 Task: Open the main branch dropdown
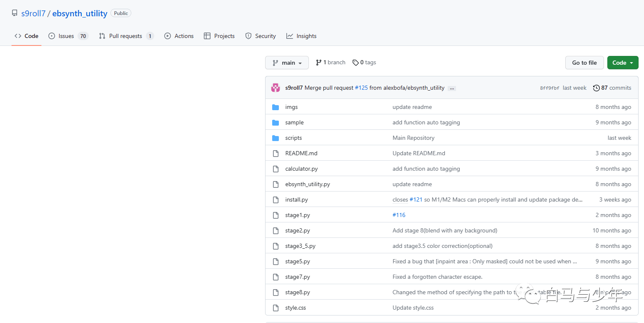coord(287,63)
